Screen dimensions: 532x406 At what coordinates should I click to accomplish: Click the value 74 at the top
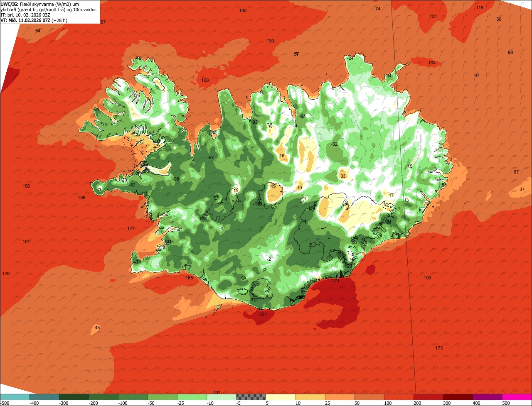point(377,9)
